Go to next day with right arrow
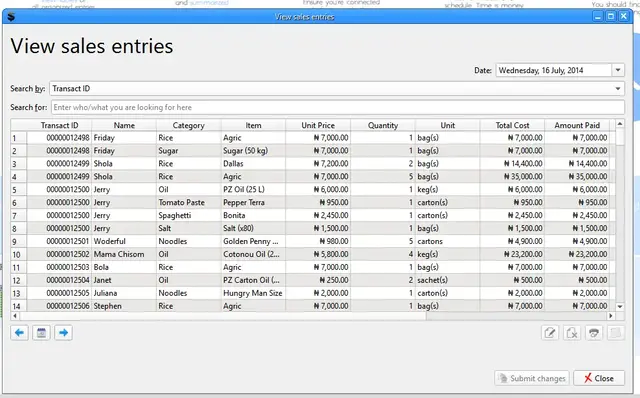This screenshot has width=640, height=398. 63,333
